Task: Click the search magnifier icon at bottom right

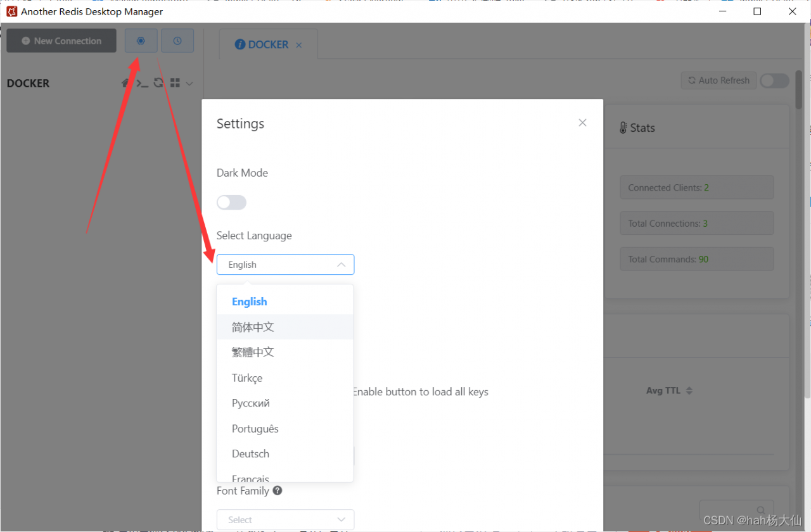Action: [x=761, y=509]
